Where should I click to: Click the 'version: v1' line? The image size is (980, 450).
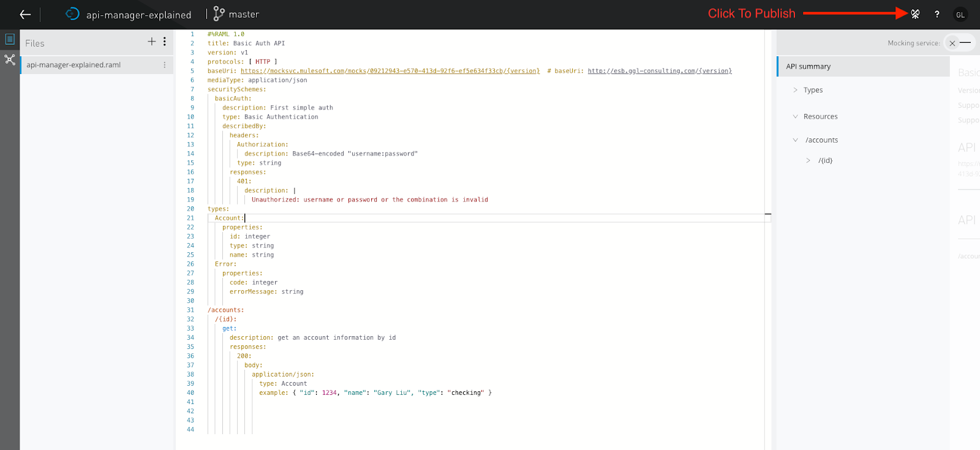(x=228, y=53)
